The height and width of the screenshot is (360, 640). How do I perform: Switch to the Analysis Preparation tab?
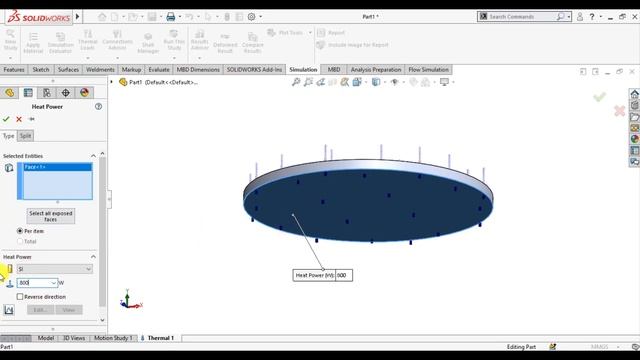(x=376, y=70)
